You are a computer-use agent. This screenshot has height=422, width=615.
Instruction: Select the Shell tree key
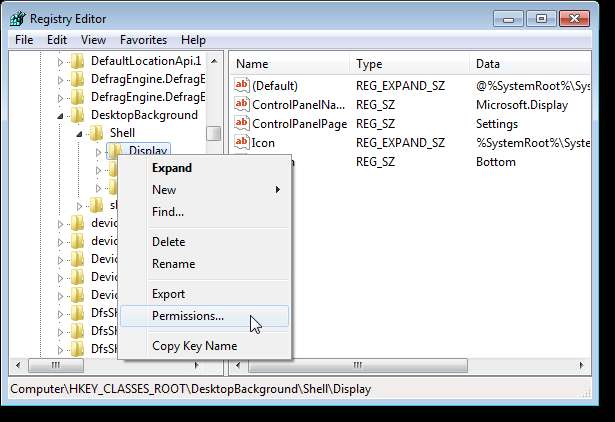click(122, 133)
